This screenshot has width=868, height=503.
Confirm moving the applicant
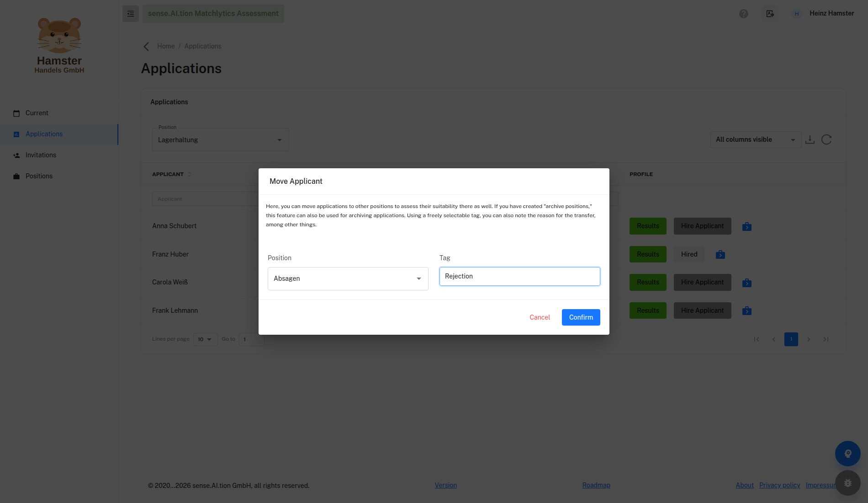pos(581,317)
